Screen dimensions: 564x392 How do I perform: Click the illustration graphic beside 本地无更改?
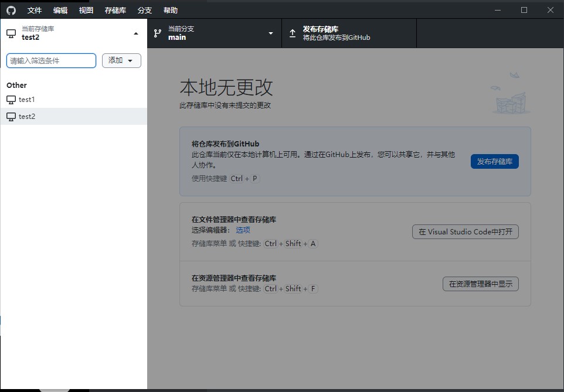pyautogui.click(x=511, y=94)
